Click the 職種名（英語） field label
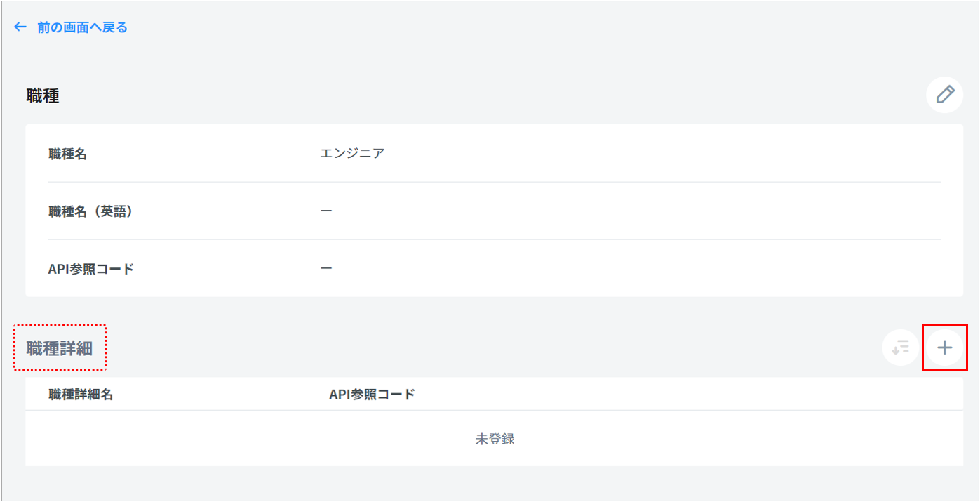Image resolution: width=980 pixels, height=502 pixels. [90, 211]
